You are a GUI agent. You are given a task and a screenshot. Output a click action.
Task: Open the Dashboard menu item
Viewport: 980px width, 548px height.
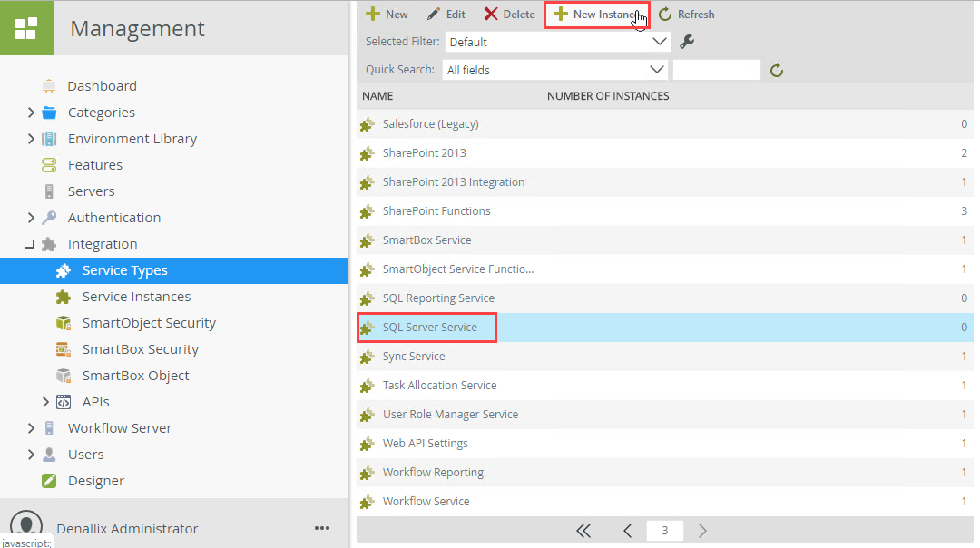coord(102,86)
